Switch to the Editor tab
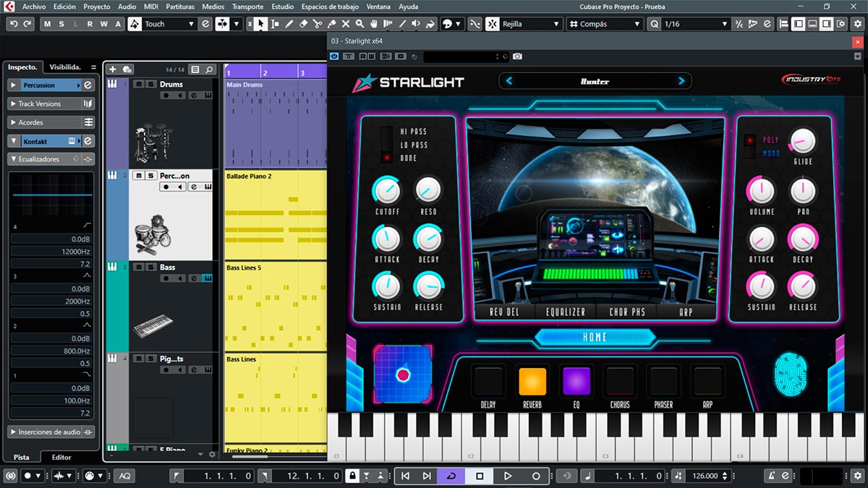Viewport: 868px width, 488px height. [x=61, y=457]
